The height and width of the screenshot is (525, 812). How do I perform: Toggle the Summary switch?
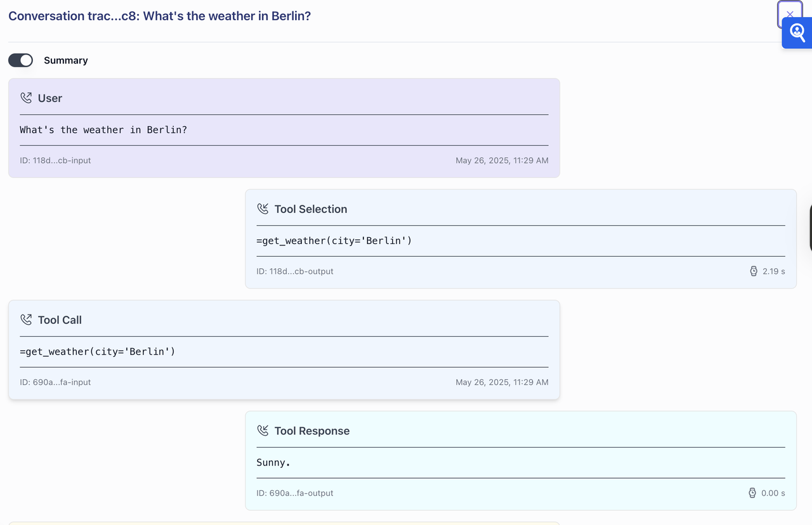tap(20, 60)
